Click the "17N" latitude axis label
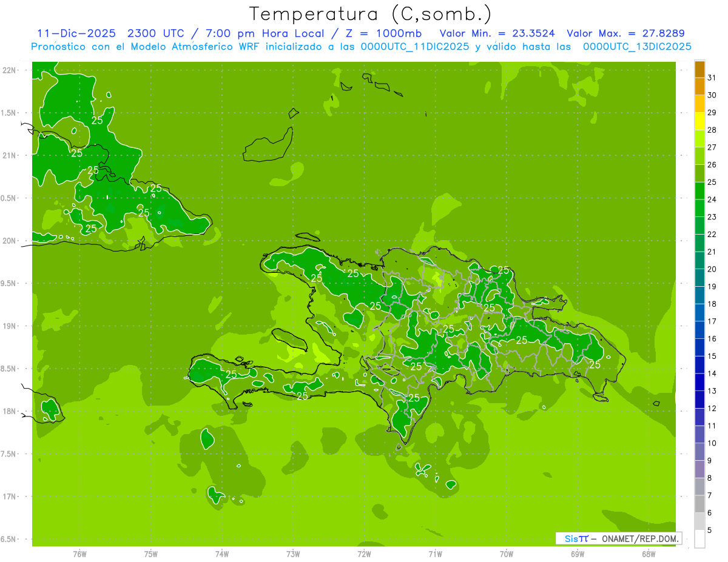The width and height of the screenshot is (728, 562). 10,497
